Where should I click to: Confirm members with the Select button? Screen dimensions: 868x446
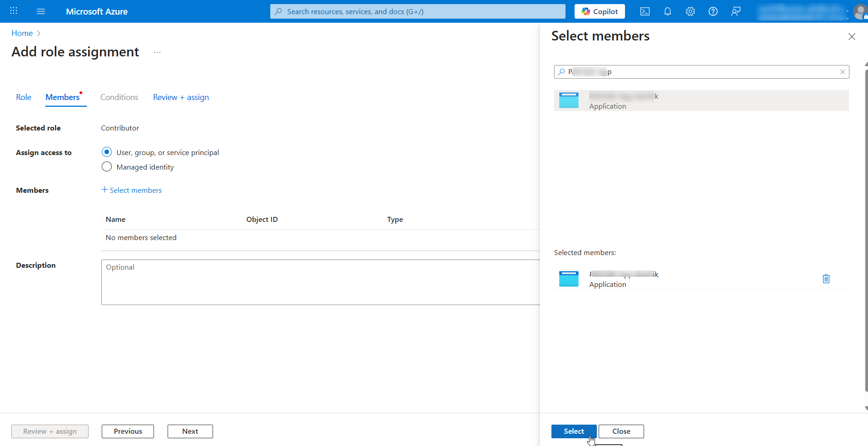(x=573, y=431)
